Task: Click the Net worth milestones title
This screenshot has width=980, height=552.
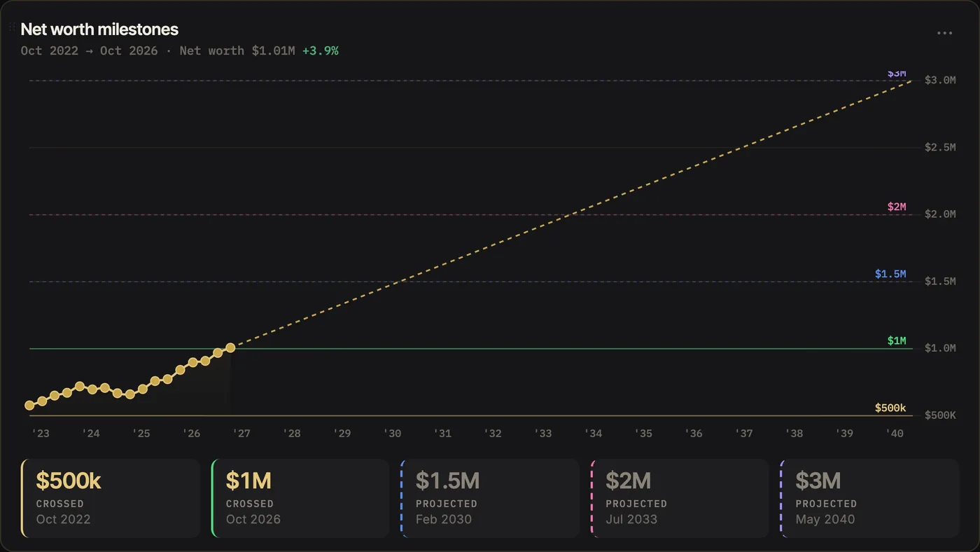Action: point(99,29)
